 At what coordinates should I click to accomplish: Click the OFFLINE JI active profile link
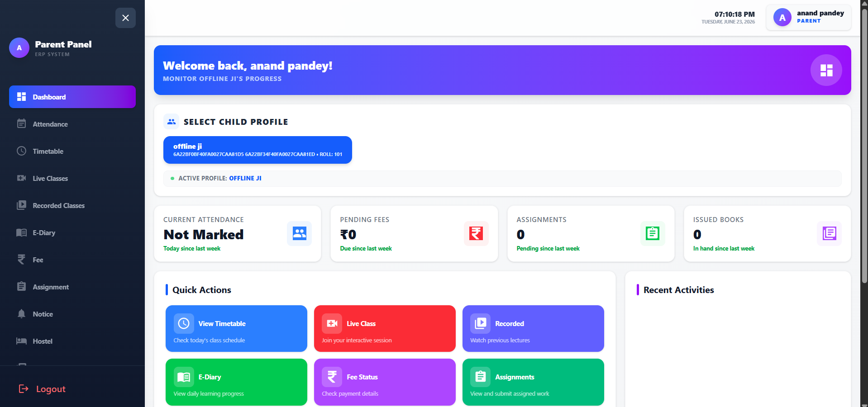pyautogui.click(x=245, y=178)
